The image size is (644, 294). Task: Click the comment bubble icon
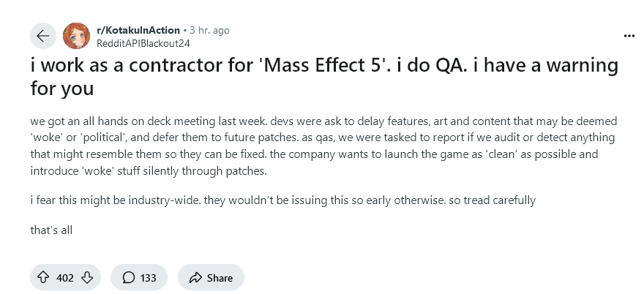point(129,278)
